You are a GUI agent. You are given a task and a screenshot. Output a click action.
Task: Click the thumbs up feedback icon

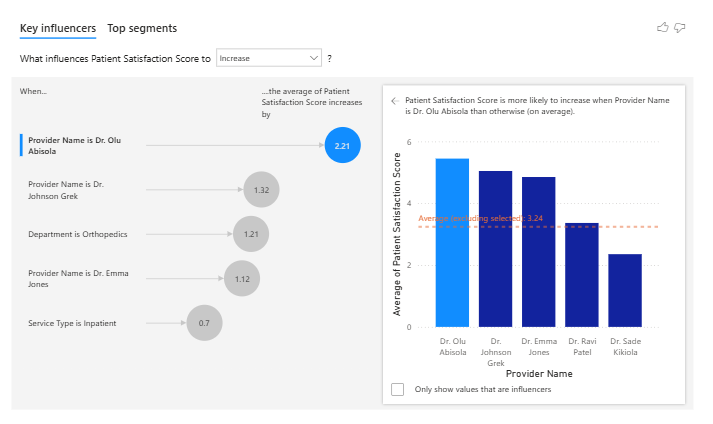pos(663,28)
